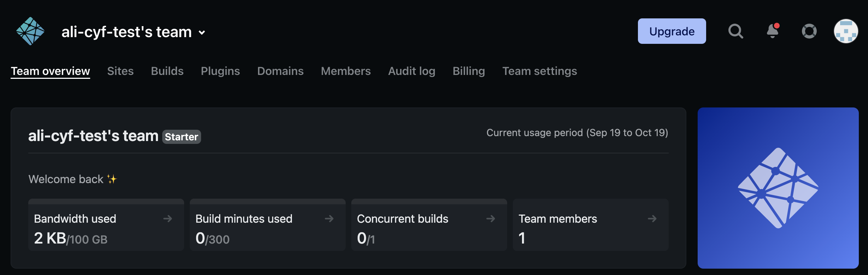Click the Upgrade button
Screen dimensions: 868x275
pos(671,31)
